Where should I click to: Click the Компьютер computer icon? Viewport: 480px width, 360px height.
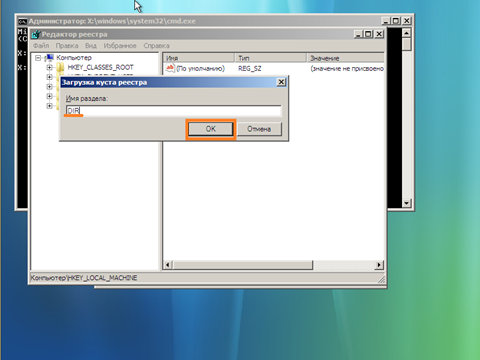pos(49,58)
